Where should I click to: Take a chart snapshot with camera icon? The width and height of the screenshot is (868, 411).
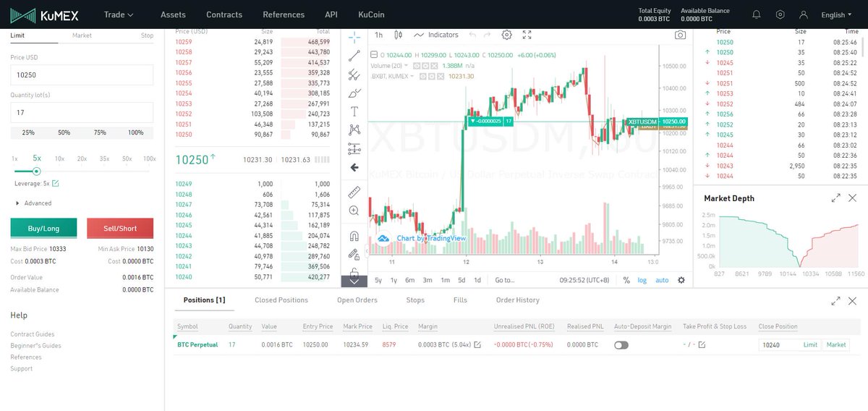click(x=680, y=35)
